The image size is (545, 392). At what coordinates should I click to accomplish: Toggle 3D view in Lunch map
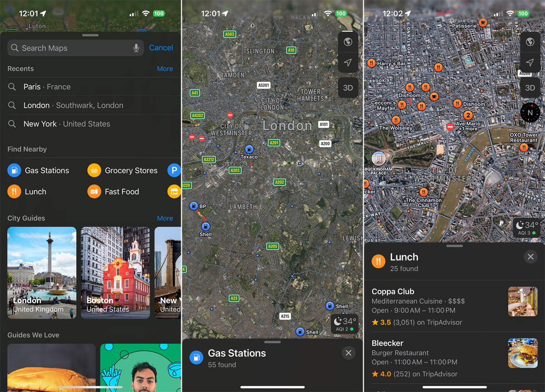point(530,88)
